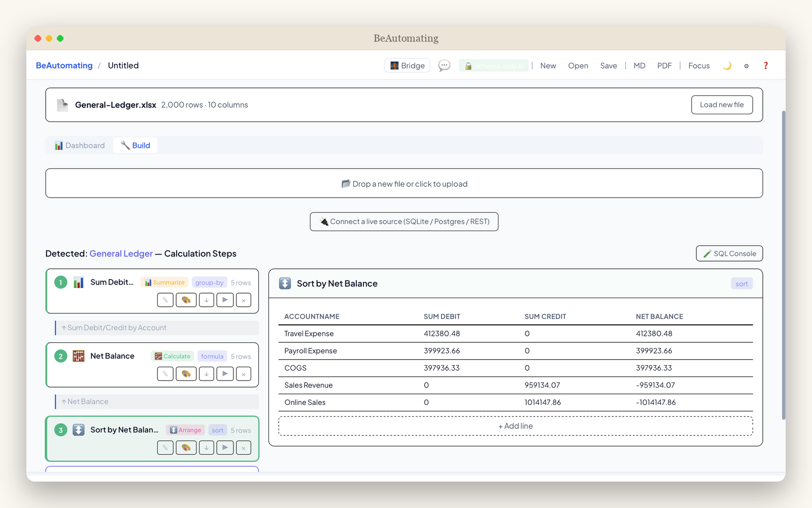Follow the General Ledger detected link
Screen dimensions: 812x508
click(121, 253)
